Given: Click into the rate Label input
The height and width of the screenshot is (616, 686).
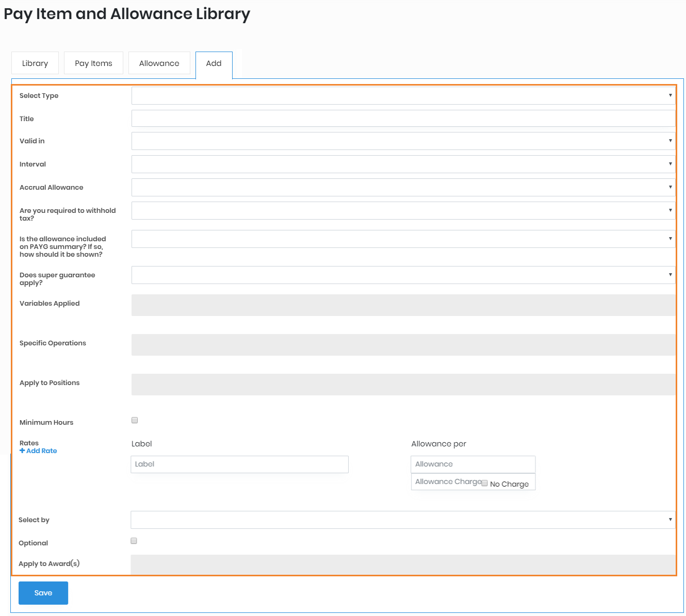Looking at the screenshot, I should (239, 464).
